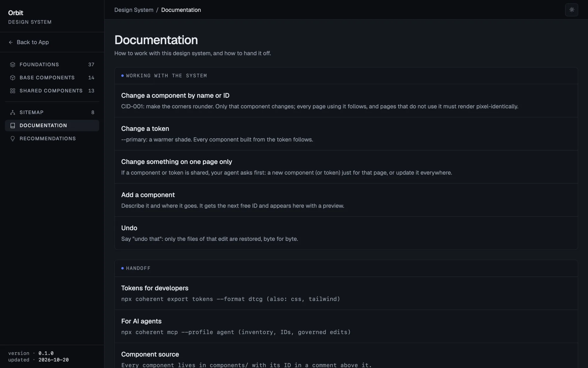588x368 pixels.
Task: Click the Orbit logo title
Action: 16,13
